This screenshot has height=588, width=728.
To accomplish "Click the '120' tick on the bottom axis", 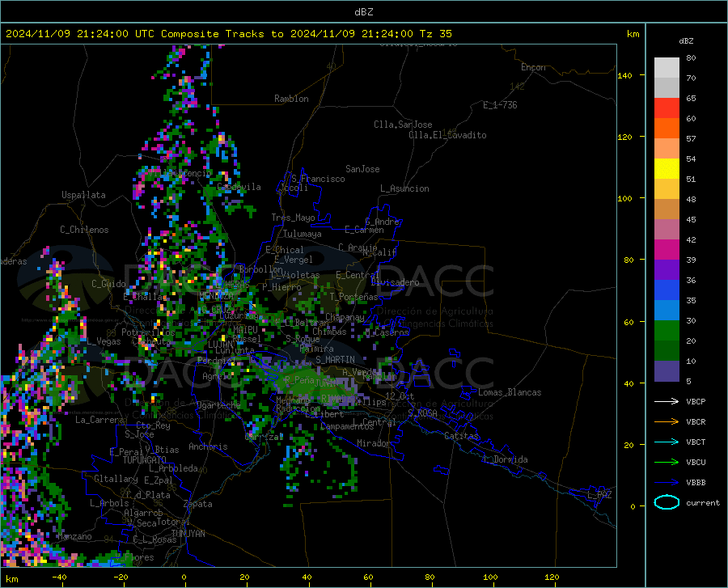I will coord(552,577).
